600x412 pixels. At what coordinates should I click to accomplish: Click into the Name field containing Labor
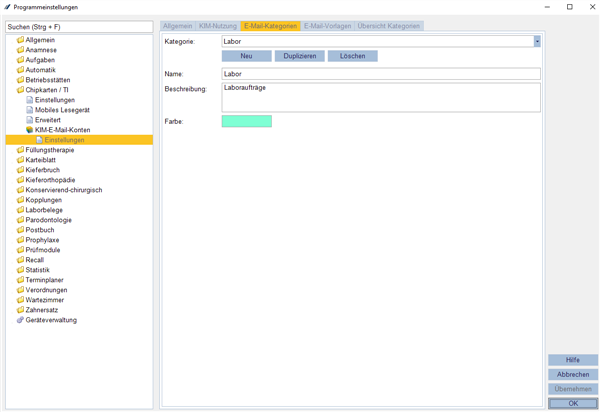[381, 74]
